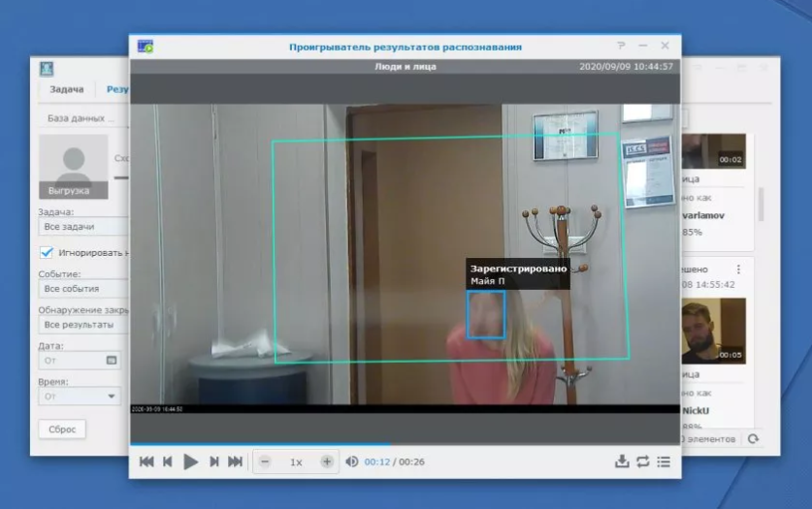Click the player app icon in title bar

(x=146, y=47)
